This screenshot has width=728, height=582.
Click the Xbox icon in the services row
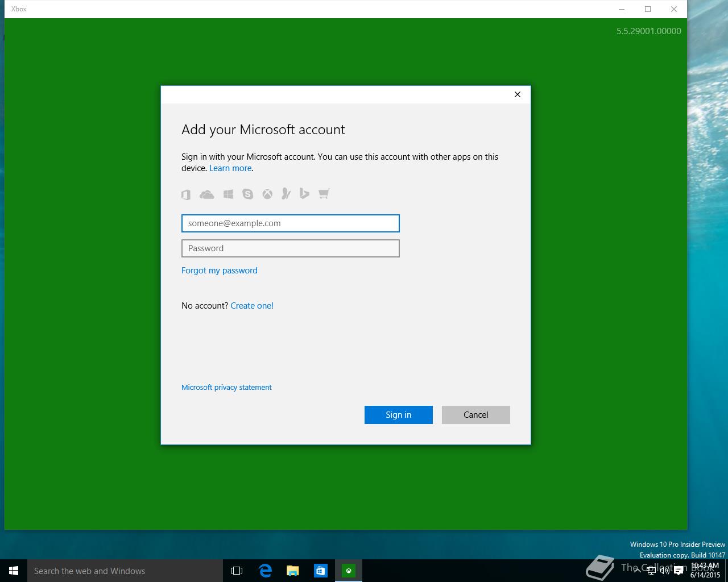(267, 194)
